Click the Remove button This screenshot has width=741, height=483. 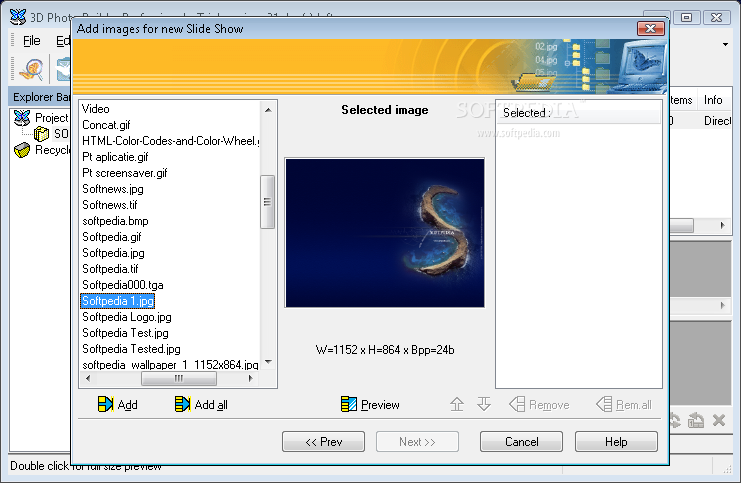point(539,405)
